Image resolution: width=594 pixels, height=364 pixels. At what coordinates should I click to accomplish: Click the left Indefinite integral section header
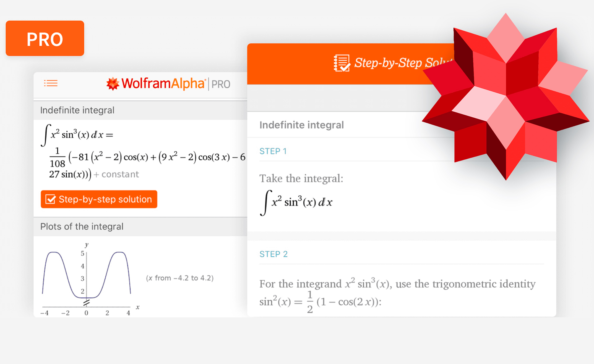click(77, 110)
